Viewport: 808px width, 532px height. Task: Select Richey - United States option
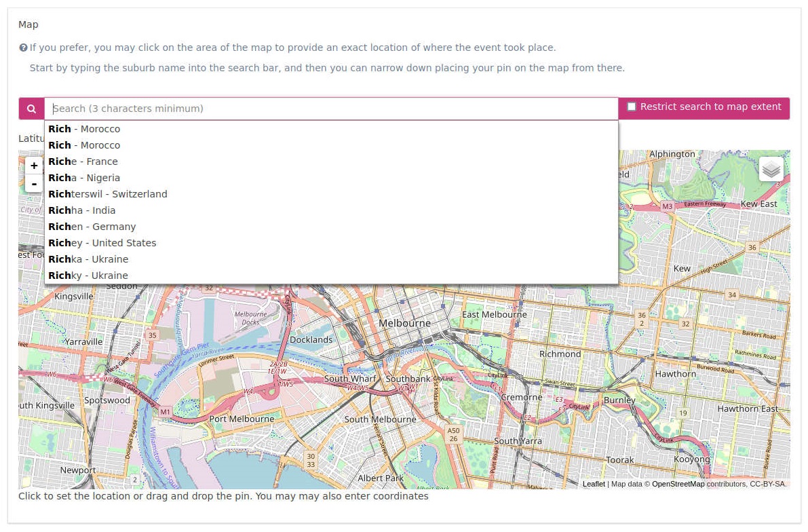[x=102, y=243]
